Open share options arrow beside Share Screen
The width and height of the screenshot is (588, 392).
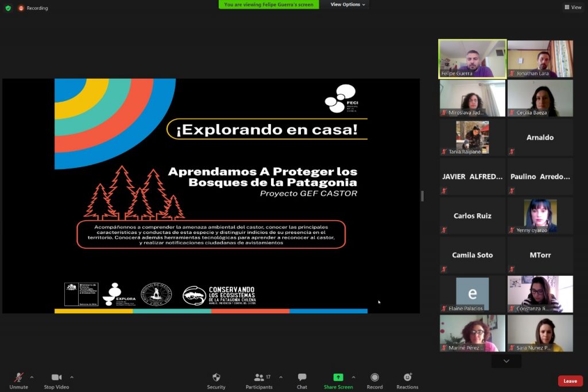pos(353,377)
